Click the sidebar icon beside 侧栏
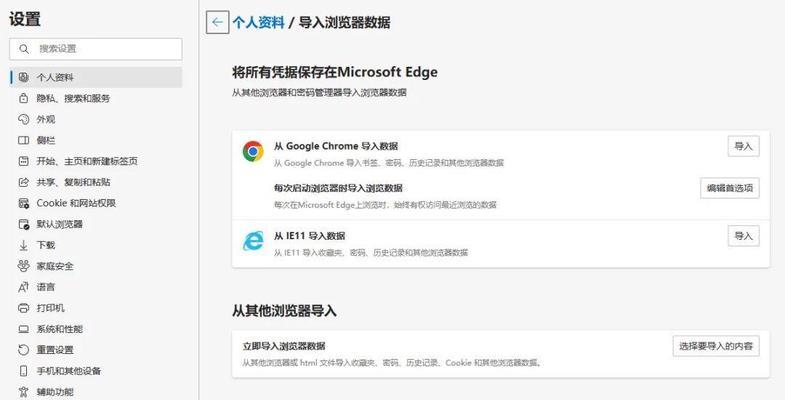The height and width of the screenshot is (400, 785). [24, 140]
